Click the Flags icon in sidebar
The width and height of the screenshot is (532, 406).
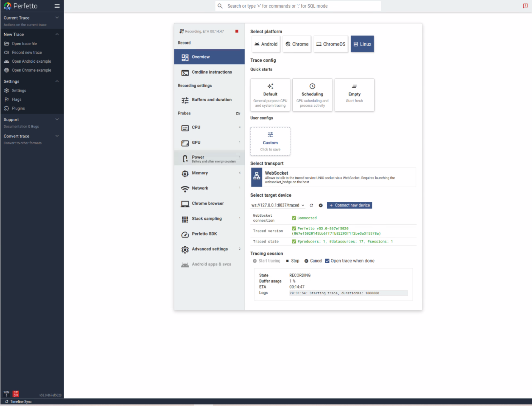(x=7, y=99)
